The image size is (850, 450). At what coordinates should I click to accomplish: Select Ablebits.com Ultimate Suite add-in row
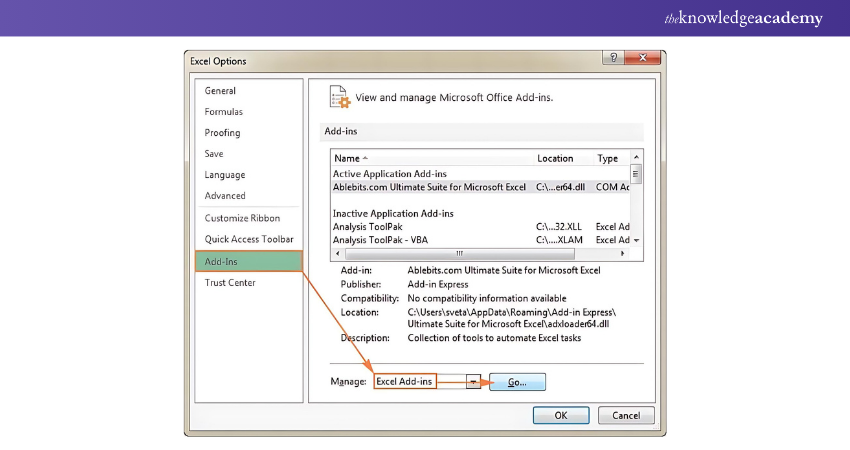(x=480, y=187)
